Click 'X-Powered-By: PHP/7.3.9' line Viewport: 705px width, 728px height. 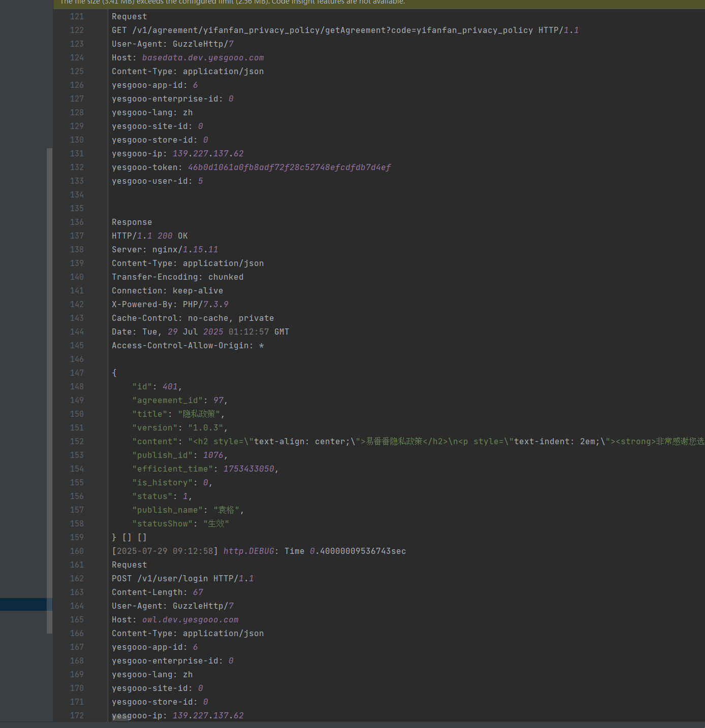[170, 305]
